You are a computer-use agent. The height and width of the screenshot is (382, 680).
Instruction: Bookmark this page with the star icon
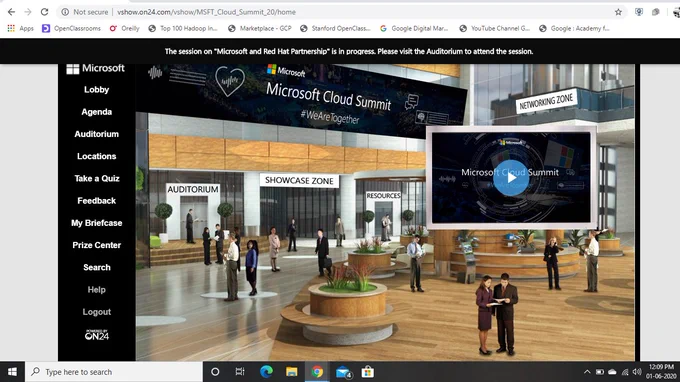[x=618, y=12]
